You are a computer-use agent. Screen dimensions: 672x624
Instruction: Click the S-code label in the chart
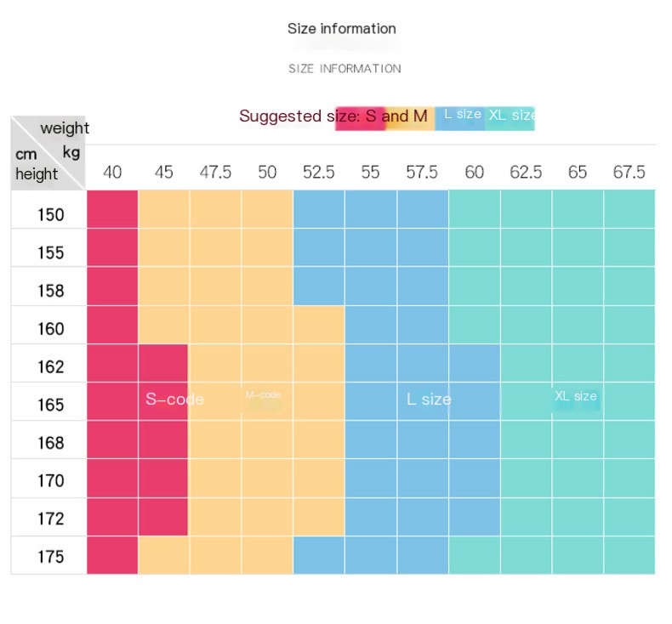tap(174, 400)
